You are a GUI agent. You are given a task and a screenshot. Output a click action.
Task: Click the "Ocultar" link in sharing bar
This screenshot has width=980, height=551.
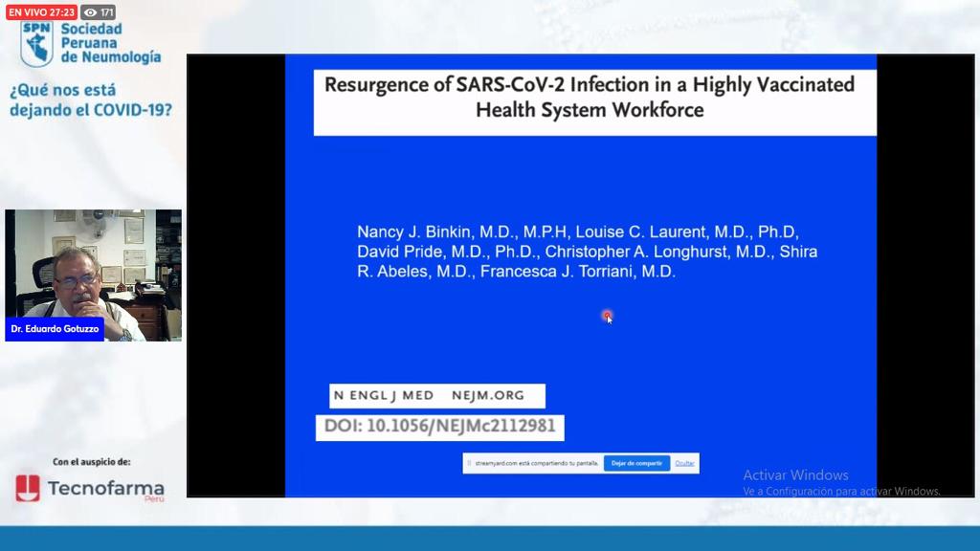coord(684,463)
